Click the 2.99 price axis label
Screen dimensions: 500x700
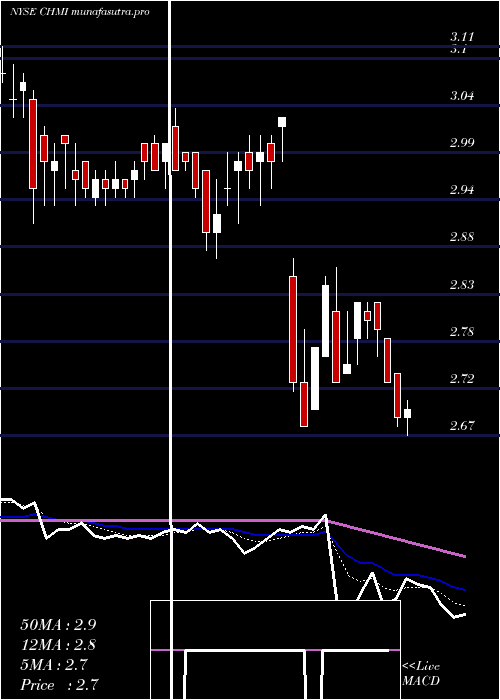(x=462, y=143)
